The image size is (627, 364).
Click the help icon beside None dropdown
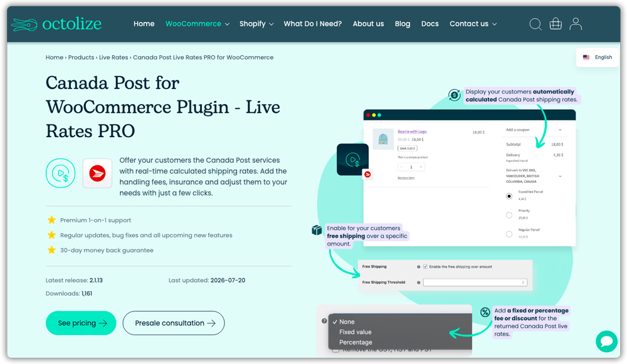324,321
